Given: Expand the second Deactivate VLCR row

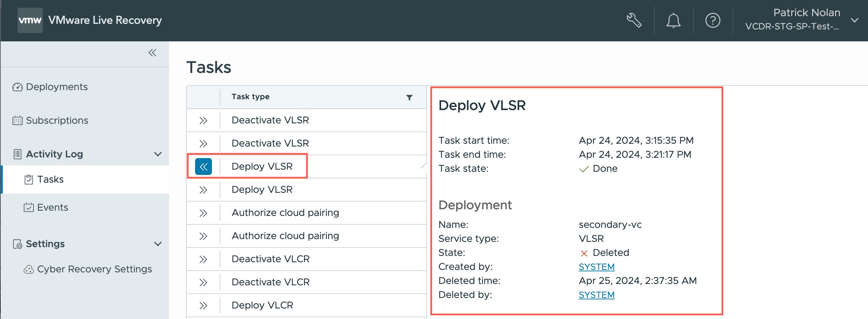Looking at the screenshot, I should click(203, 283).
